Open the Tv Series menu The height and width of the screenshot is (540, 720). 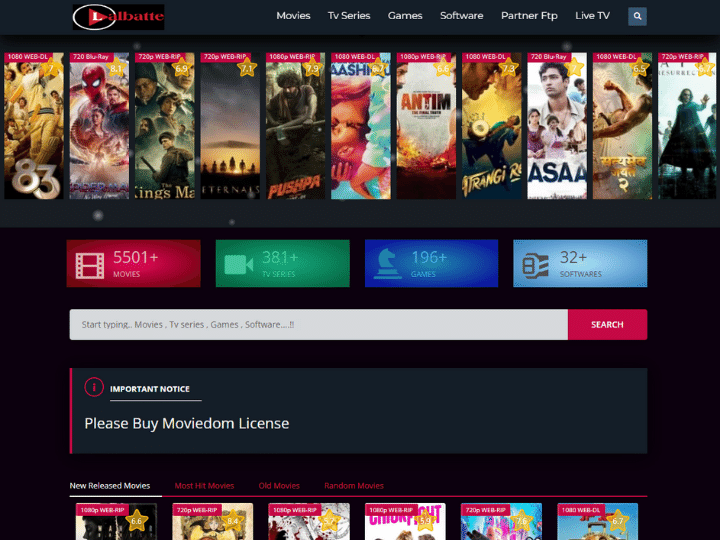click(349, 16)
